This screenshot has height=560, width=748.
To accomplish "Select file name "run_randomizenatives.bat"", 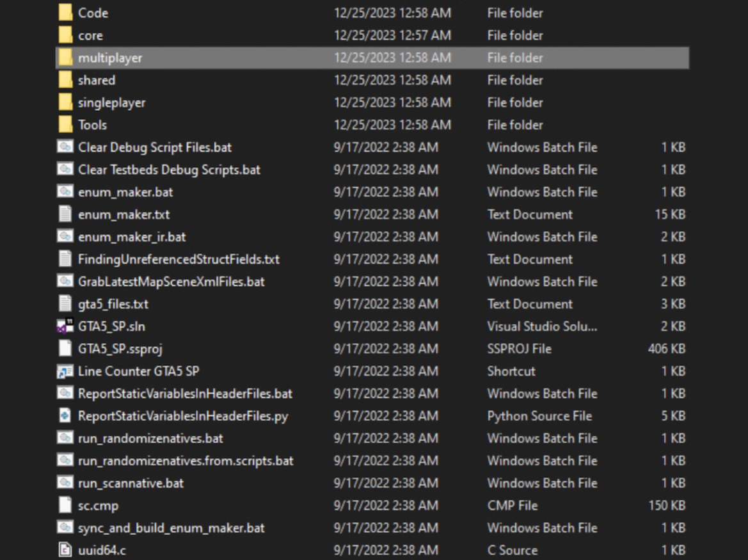I will point(151,438).
